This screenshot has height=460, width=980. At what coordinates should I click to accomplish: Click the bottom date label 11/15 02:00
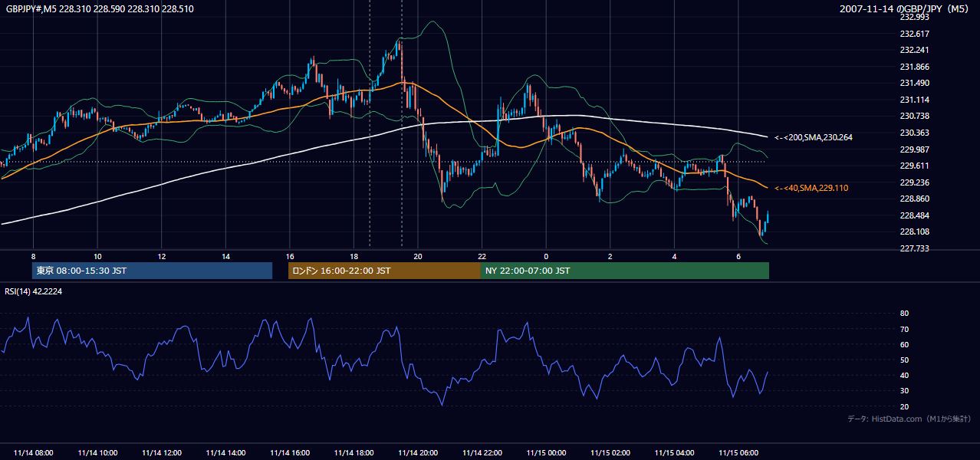(x=610, y=453)
